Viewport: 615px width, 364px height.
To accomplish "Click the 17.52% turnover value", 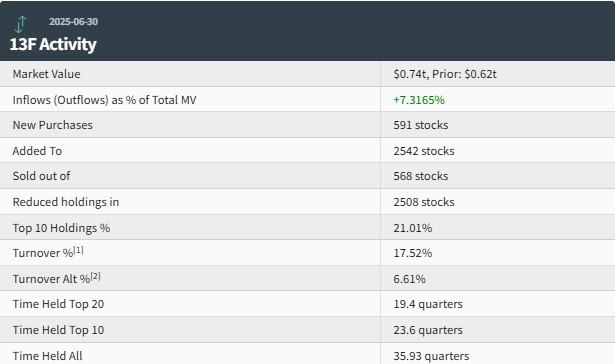I will [413, 253].
